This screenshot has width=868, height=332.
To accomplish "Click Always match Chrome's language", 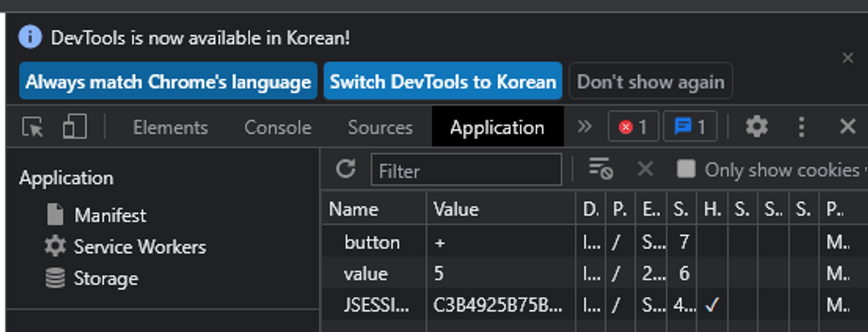I will coord(168,81).
